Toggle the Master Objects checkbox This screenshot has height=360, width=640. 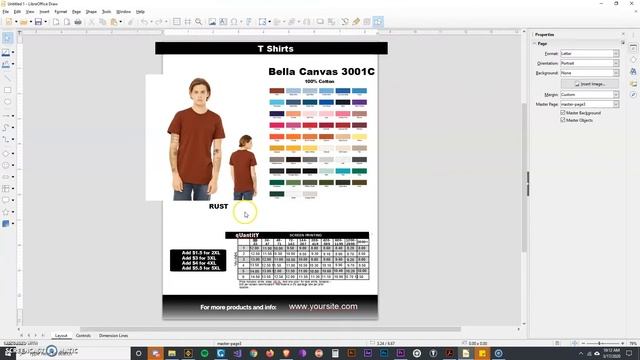[563, 120]
